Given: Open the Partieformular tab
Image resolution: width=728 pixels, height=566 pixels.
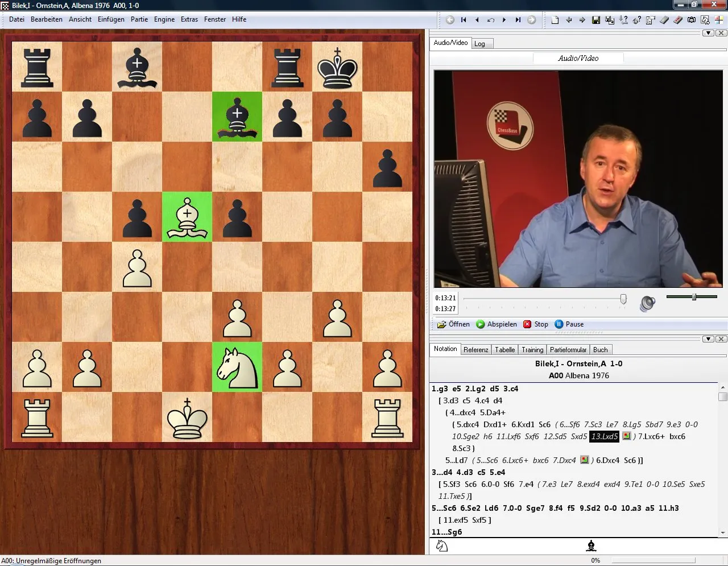Looking at the screenshot, I should 568,350.
